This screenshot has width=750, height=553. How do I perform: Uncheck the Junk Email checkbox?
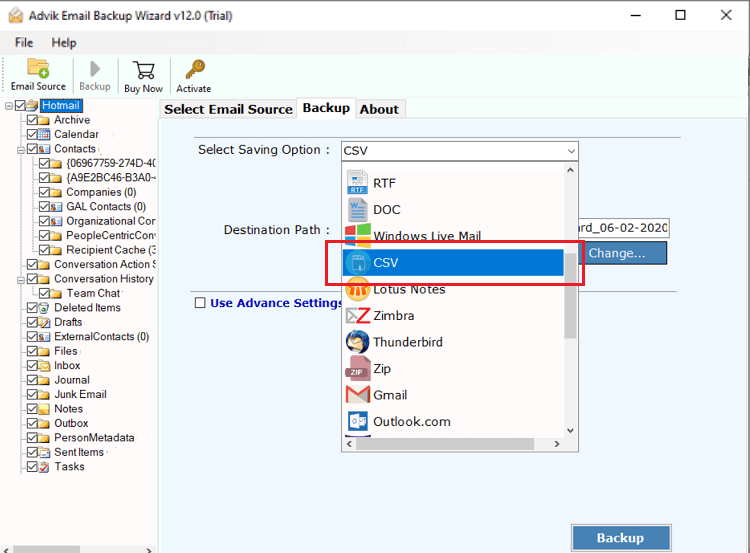pyautogui.click(x=32, y=394)
